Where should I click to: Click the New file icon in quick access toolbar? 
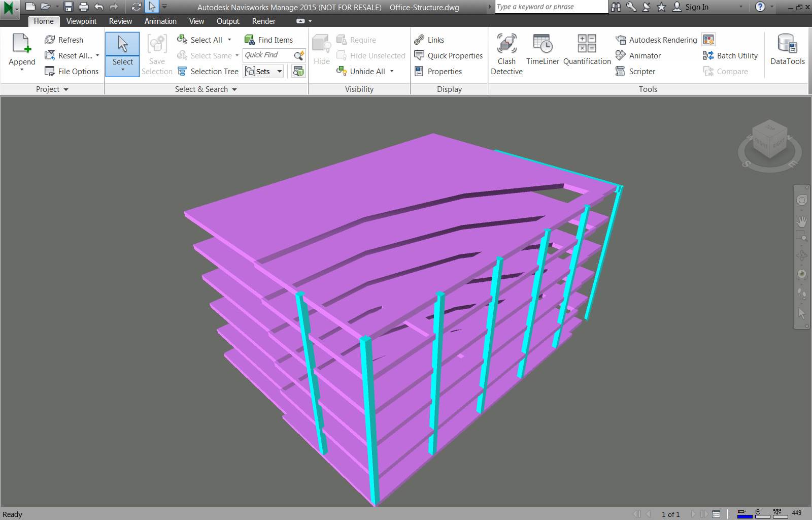point(30,7)
